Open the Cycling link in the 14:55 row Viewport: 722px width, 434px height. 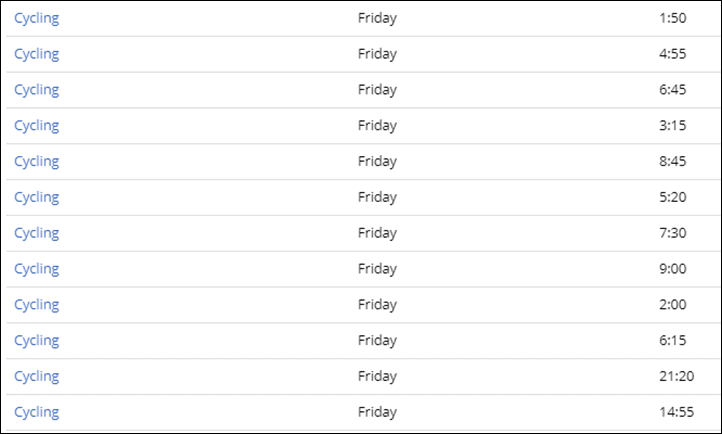click(x=36, y=413)
